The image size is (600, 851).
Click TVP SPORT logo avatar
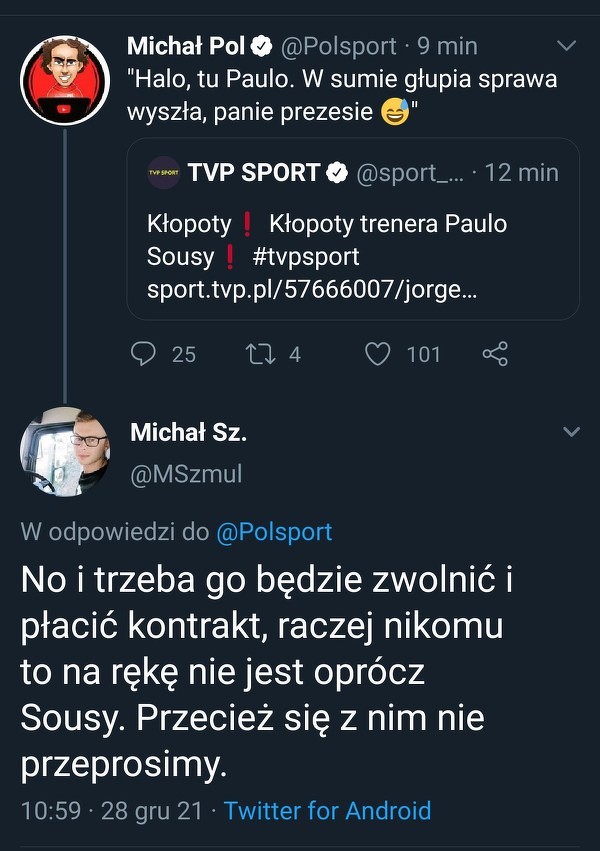pyautogui.click(x=163, y=173)
